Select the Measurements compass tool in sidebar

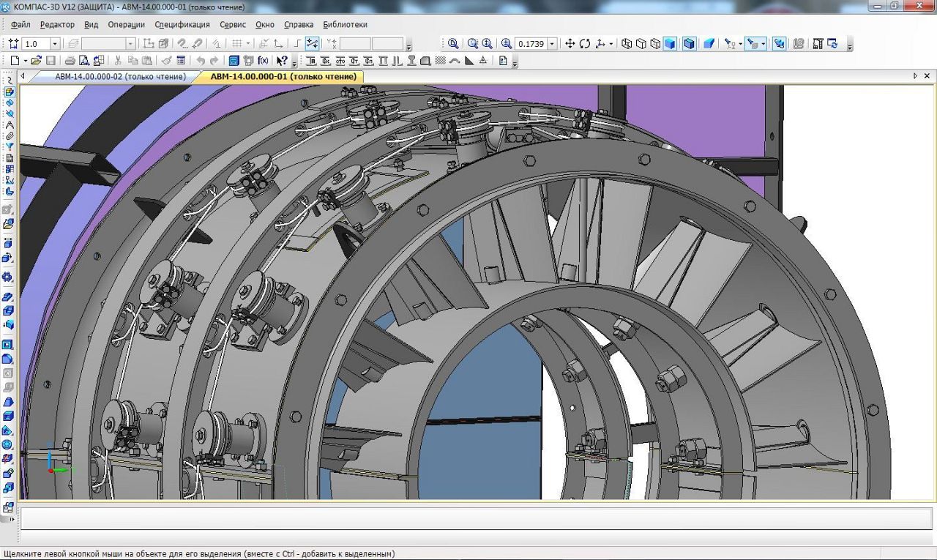[9, 124]
